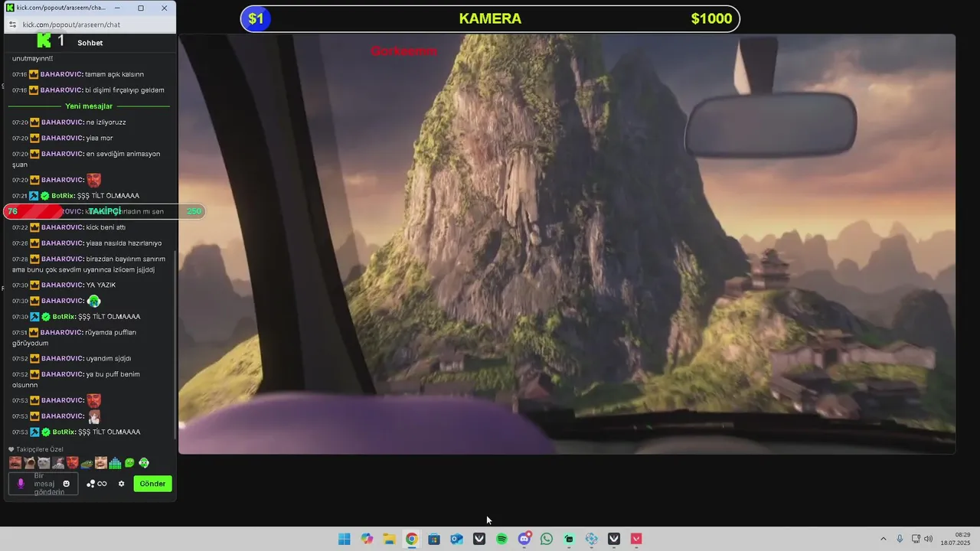980x551 pixels.
Task: Open the red Valorant taskbar icon
Action: pyautogui.click(x=636, y=539)
